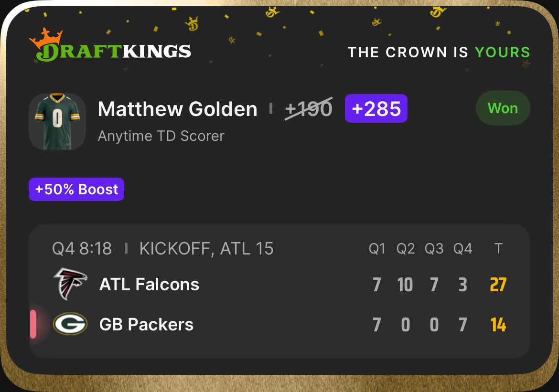Viewport: 559px width, 392px height.
Task: Select the Q2 column header
Action: (406, 248)
